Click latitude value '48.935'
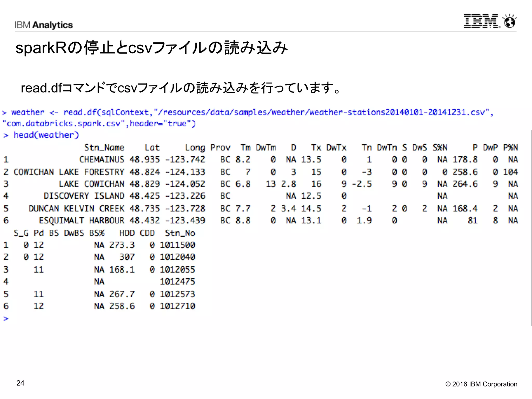532x399 pixels. (144, 159)
